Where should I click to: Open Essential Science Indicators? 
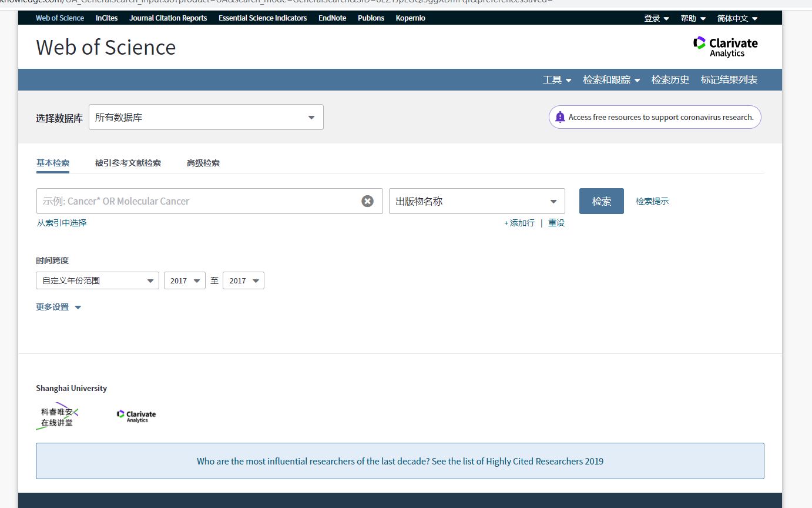click(263, 18)
